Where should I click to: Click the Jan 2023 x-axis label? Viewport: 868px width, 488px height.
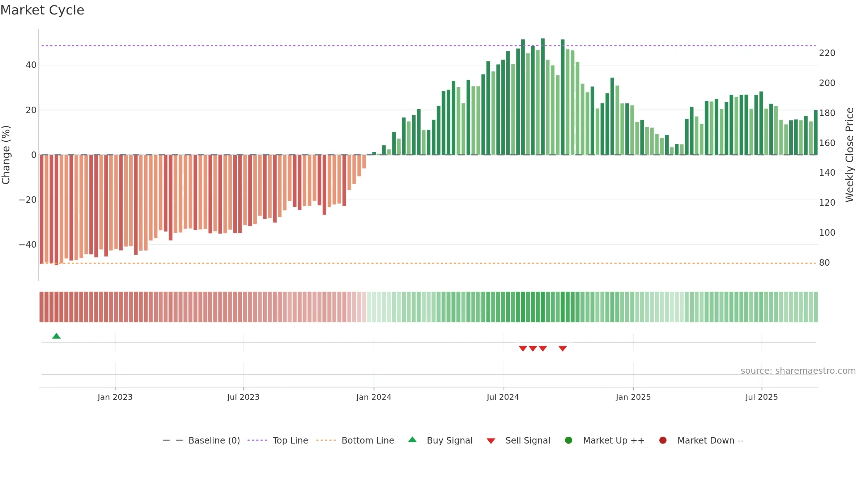(x=115, y=397)
